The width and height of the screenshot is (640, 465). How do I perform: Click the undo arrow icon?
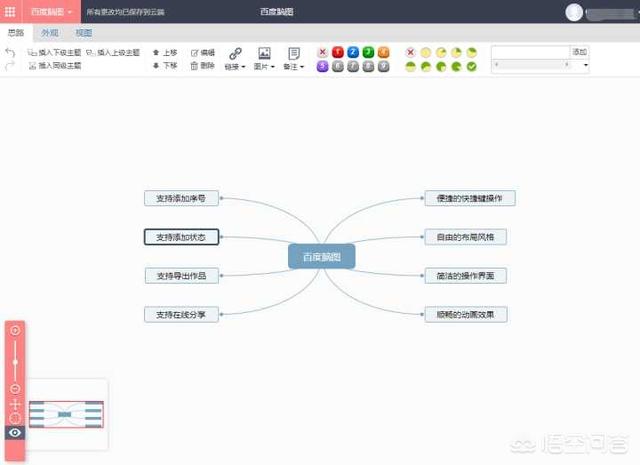click(10, 53)
